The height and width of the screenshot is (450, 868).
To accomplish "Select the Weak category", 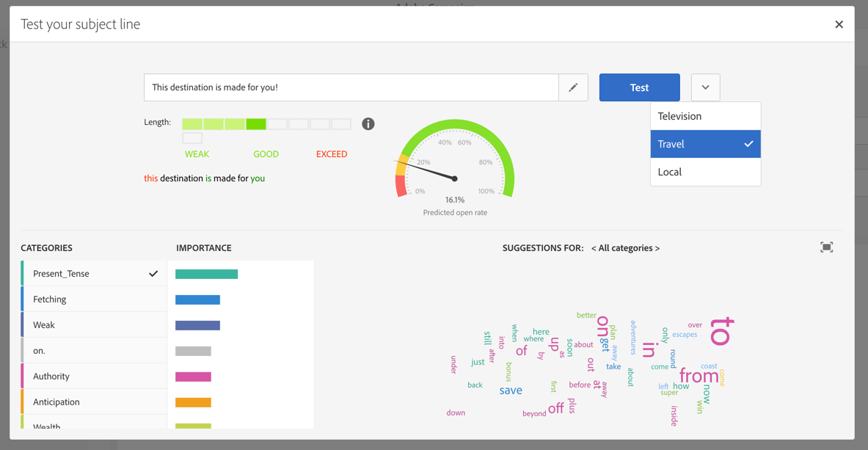I will 94,324.
